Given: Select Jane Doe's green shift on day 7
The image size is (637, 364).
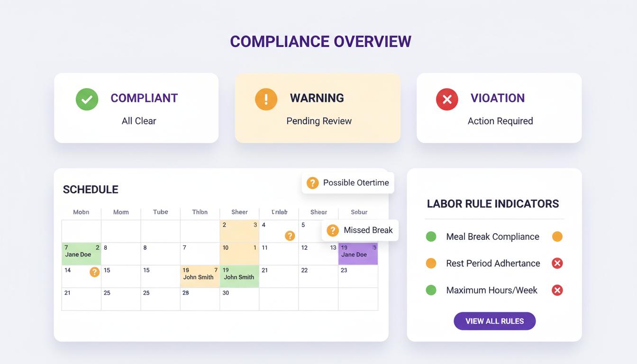Looking at the screenshot, I should 81,254.
